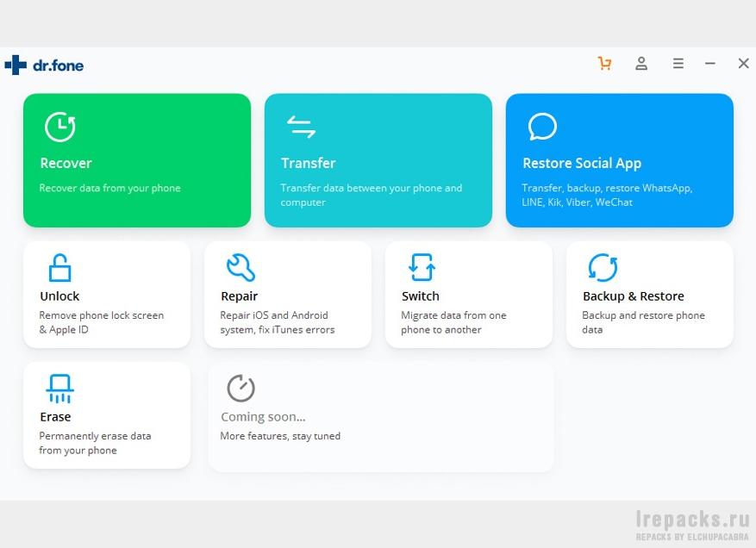Click the Erase shredder icon
756x548 pixels.
click(59, 389)
